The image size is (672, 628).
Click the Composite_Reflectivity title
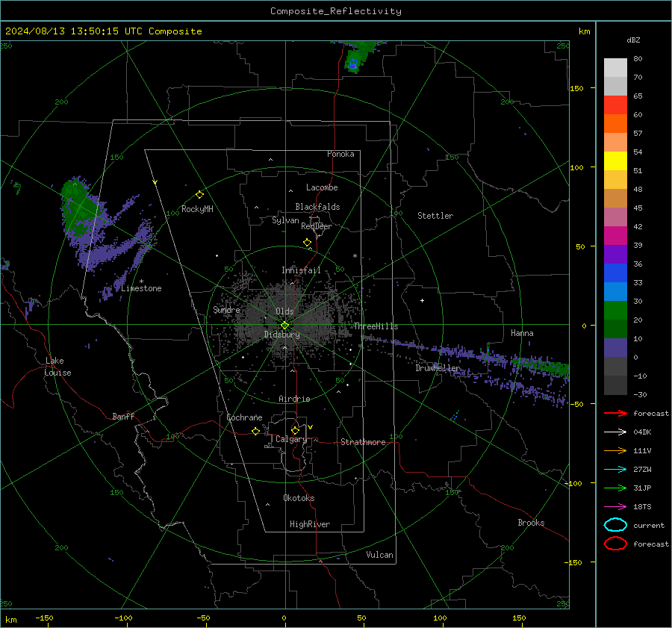point(336,11)
